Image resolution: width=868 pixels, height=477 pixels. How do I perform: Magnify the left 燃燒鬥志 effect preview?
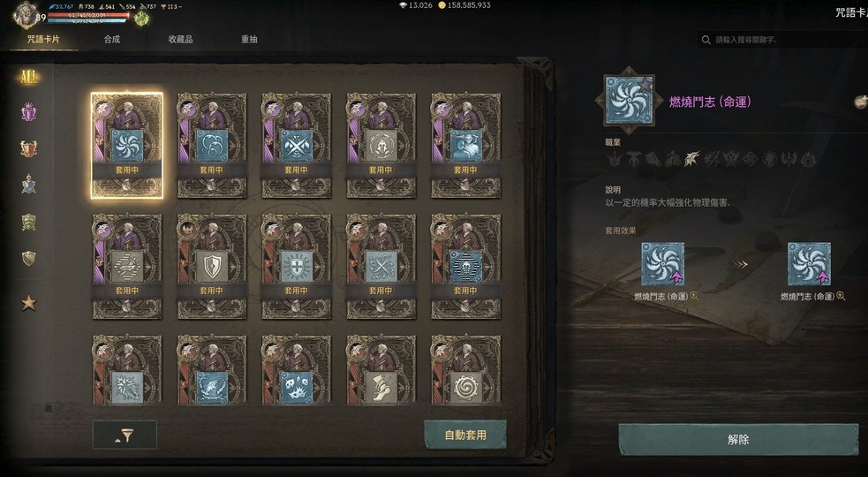click(694, 297)
